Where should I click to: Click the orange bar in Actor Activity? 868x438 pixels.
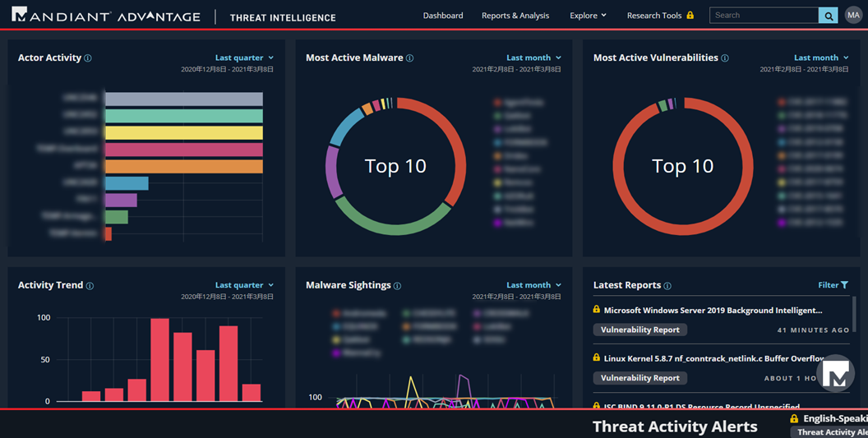point(184,167)
